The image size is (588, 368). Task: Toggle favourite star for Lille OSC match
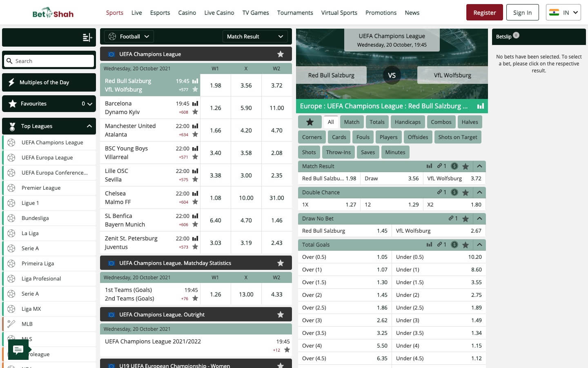[x=195, y=180]
